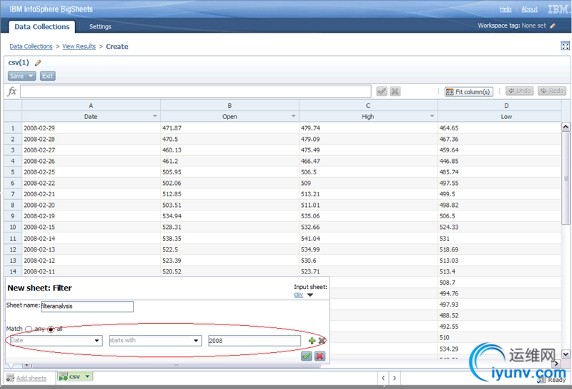The image size is (572, 389).
Task: Click the Undo button
Action: 519,91
